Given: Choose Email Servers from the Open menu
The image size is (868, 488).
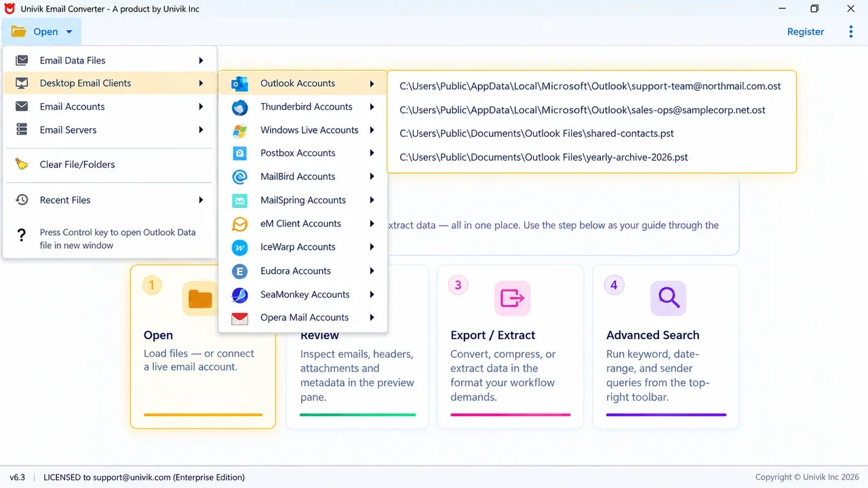Looking at the screenshot, I should 110,129.
